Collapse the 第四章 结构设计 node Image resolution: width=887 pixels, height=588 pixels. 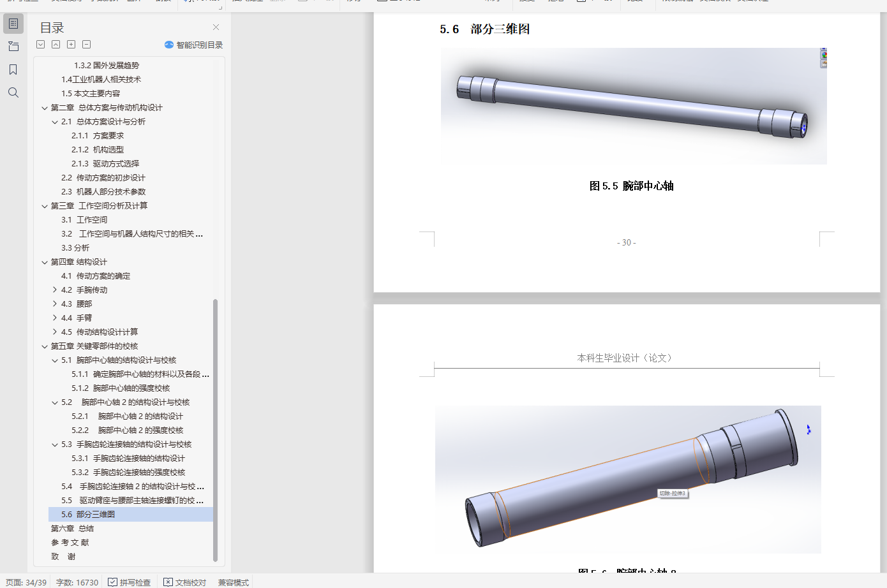[x=45, y=262]
